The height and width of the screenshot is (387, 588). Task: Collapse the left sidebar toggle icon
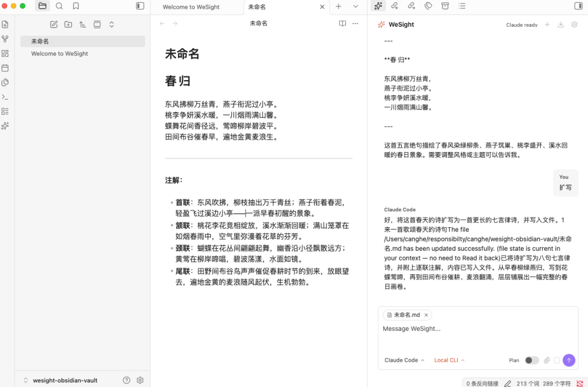click(140, 6)
